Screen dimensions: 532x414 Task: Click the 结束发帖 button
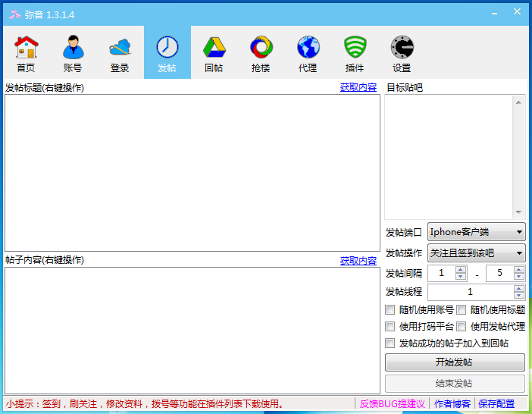tap(455, 384)
